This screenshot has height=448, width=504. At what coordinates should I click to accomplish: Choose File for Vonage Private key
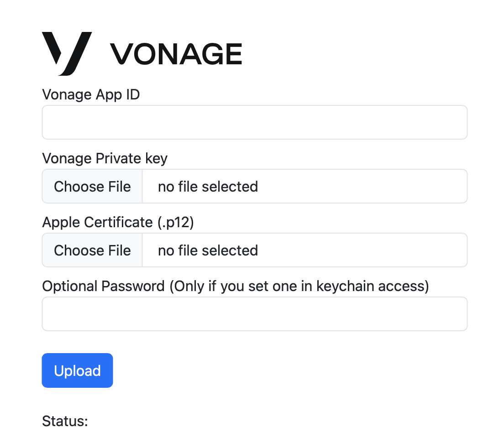(x=92, y=187)
